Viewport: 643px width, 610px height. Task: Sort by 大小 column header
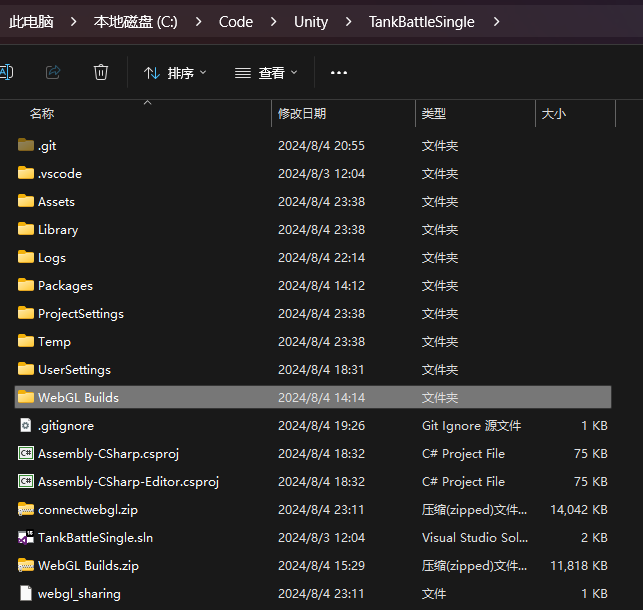pyautogui.click(x=554, y=114)
